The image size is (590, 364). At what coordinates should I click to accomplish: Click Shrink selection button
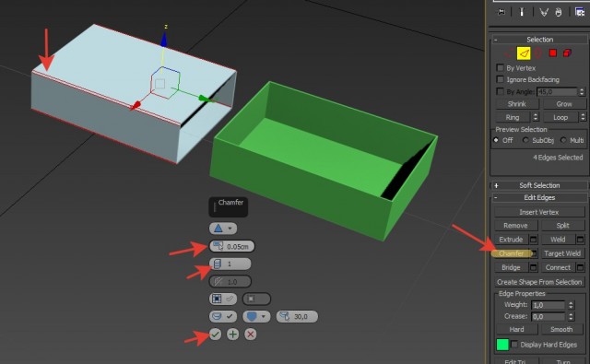pos(516,104)
